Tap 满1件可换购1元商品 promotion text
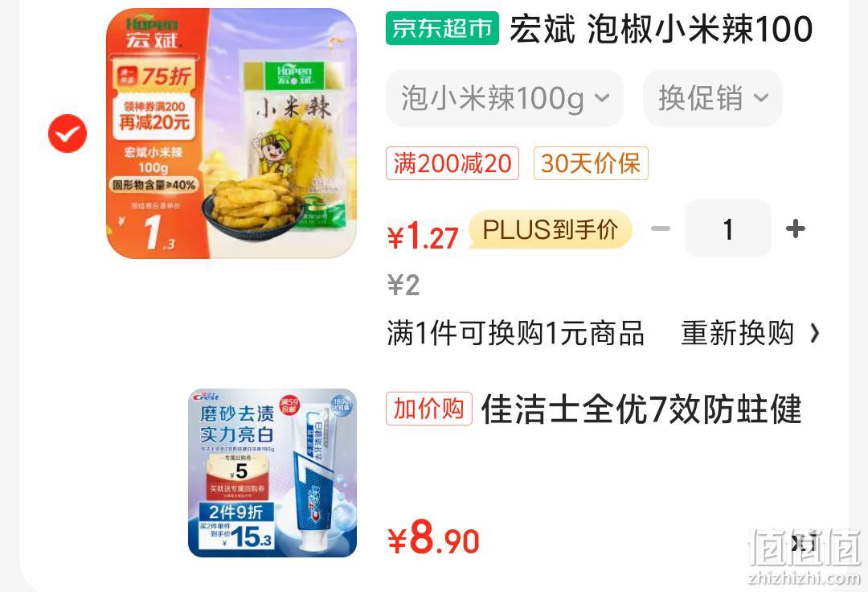Image resolution: width=868 pixels, height=592 pixels. (x=515, y=333)
